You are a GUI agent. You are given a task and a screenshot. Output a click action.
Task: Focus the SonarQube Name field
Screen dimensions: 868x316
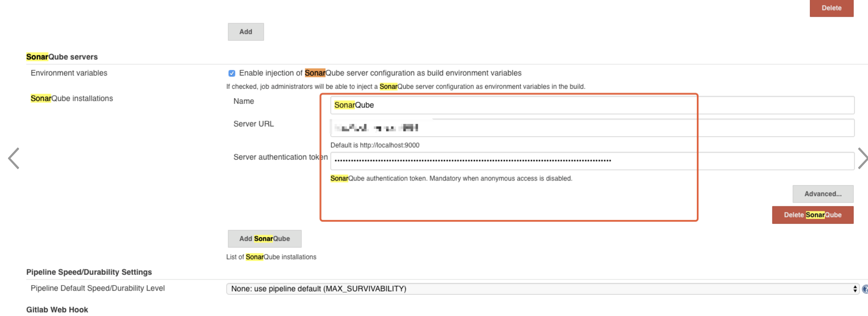pyautogui.click(x=592, y=105)
